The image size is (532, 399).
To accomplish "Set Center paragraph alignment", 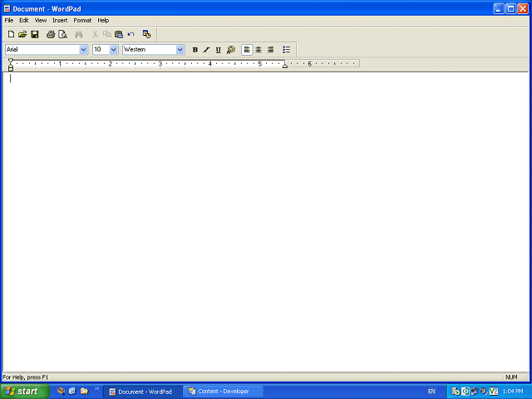I will coord(259,50).
